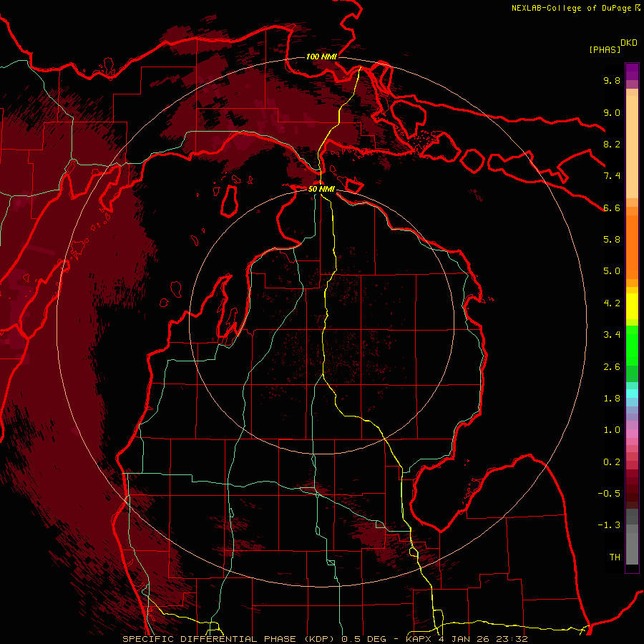Click the NEXLAB-College of DuPage credit text

tap(571, 8)
